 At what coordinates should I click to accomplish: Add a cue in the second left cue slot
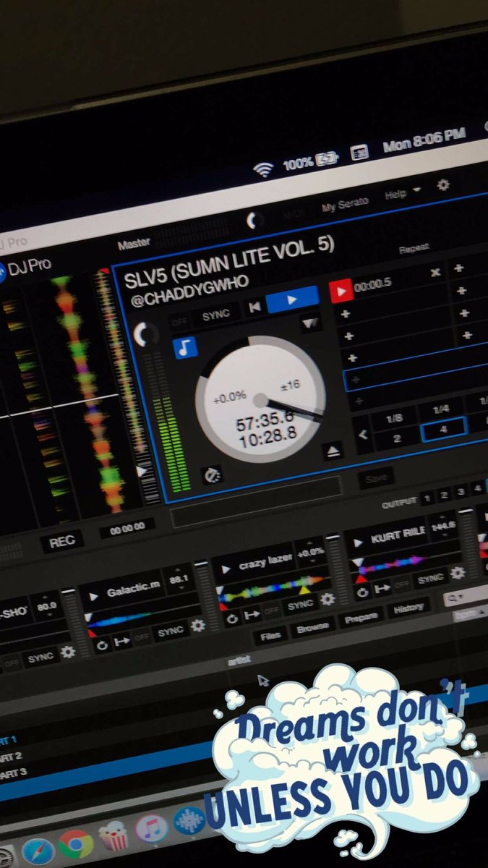[345, 314]
